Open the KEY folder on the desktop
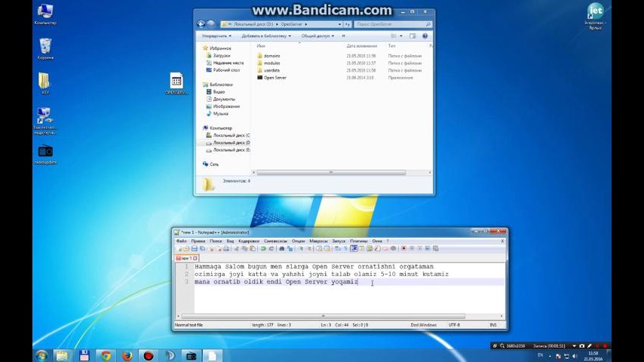This screenshot has height=362, width=644. (x=44, y=84)
